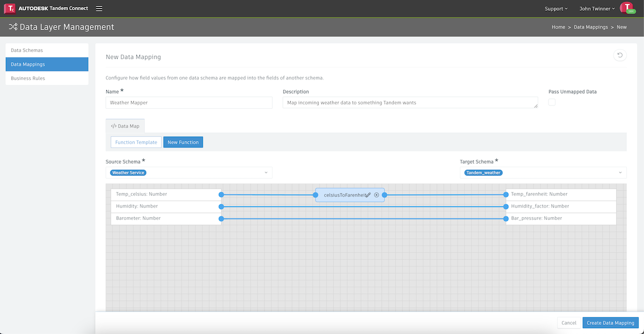Select the Temp_celsius output connector dot
Screen dimensions: 644x334
click(221, 195)
